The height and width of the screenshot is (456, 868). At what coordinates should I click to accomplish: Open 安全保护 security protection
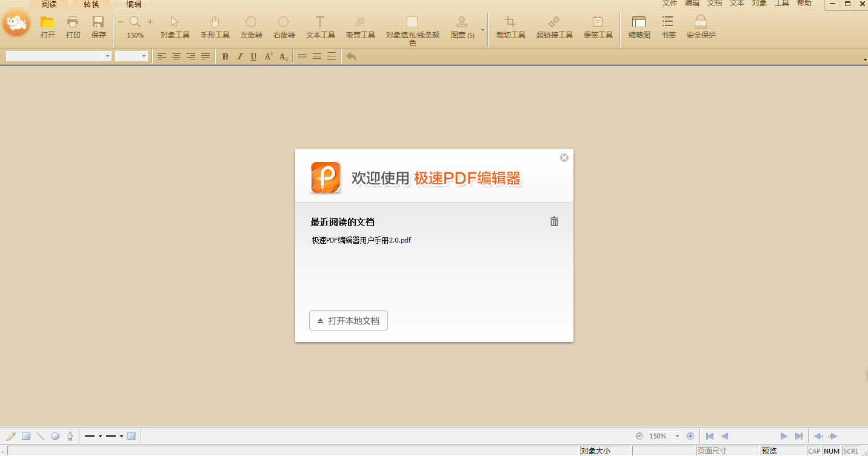tap(701, 28)
